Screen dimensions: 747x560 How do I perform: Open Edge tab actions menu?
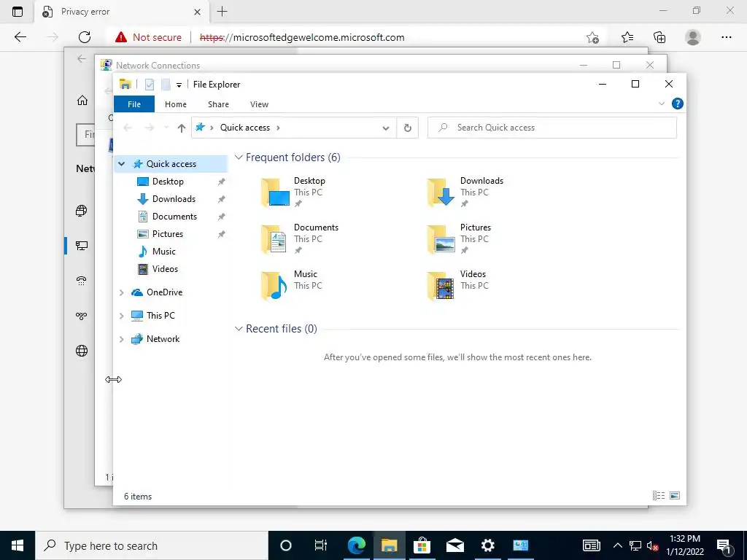tap(18, 12)
